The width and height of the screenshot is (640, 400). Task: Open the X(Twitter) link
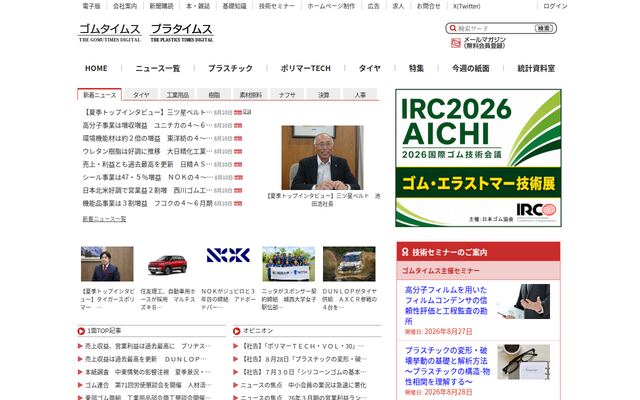(x=467, y=6)
